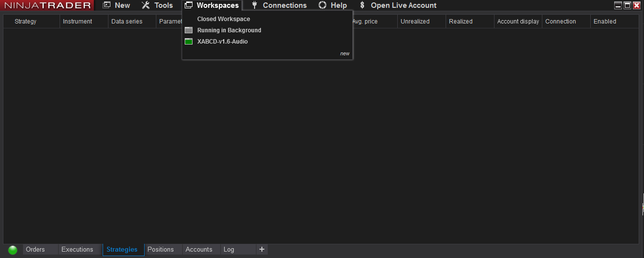The image size is (644, 258).
Task: Open the Tools menu
Action: click(157, 5)
